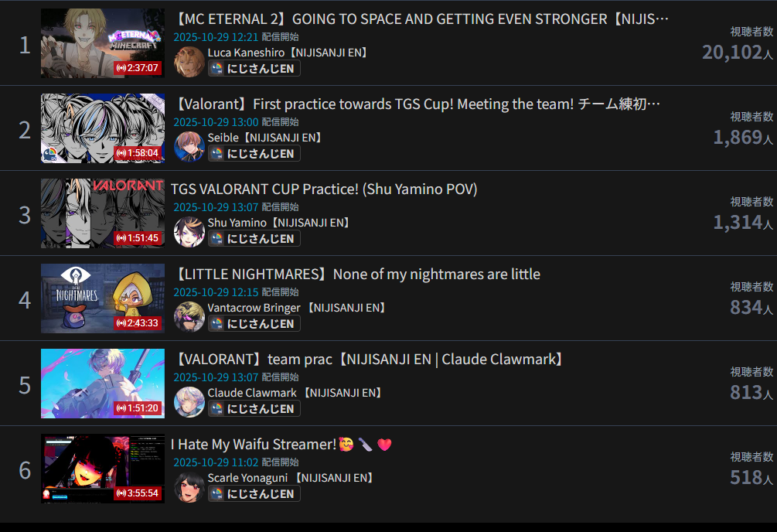
Task: Open Luca Kaneshiro's channel avatar
Action: pos(189,62)
